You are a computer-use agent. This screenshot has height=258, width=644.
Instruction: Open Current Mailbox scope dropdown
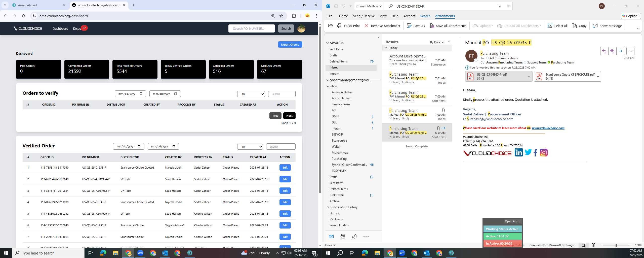[x=369, y=6]
